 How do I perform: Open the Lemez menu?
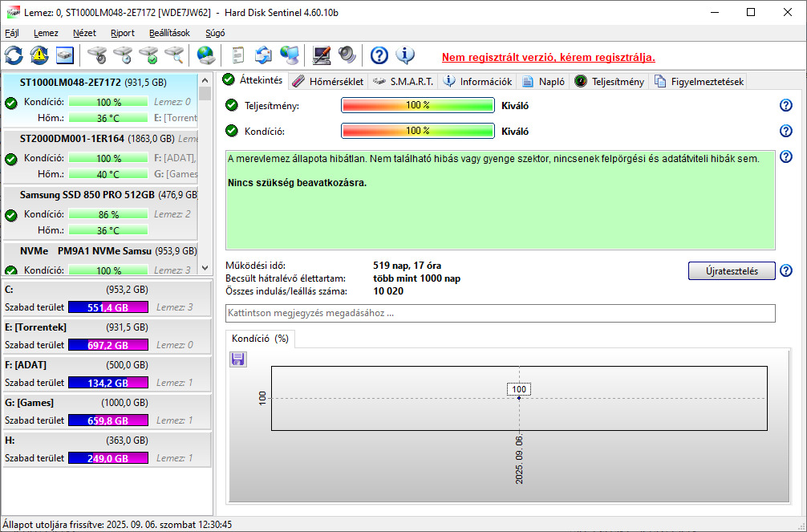46,33
